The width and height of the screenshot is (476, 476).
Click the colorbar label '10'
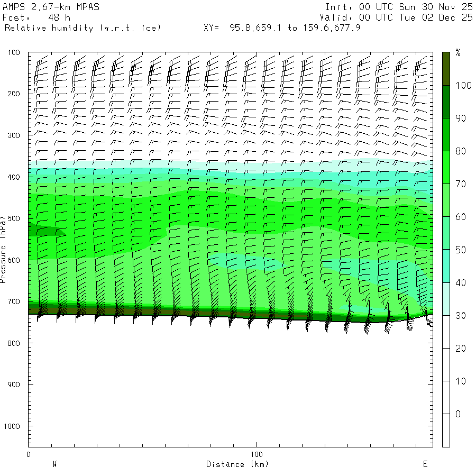(x=461, y=381)
